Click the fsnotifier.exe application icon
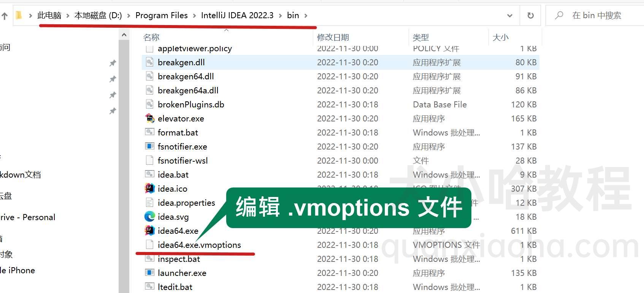644x293 pixels. coord(150,146)
